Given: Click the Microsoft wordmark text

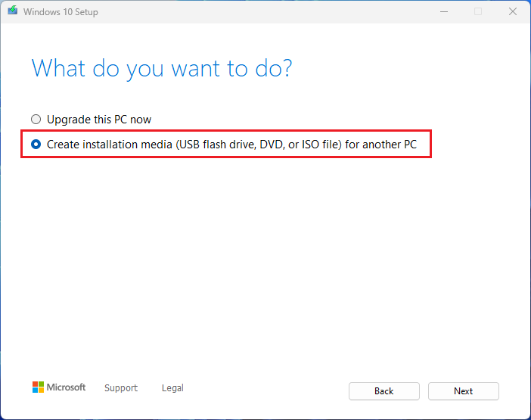Looking at the screenshot, I should tap(67, 387).
